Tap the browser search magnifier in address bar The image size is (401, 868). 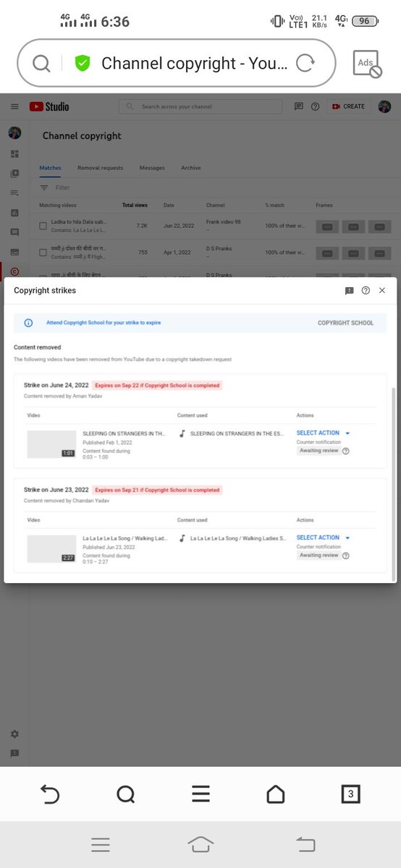pos(42,64)
